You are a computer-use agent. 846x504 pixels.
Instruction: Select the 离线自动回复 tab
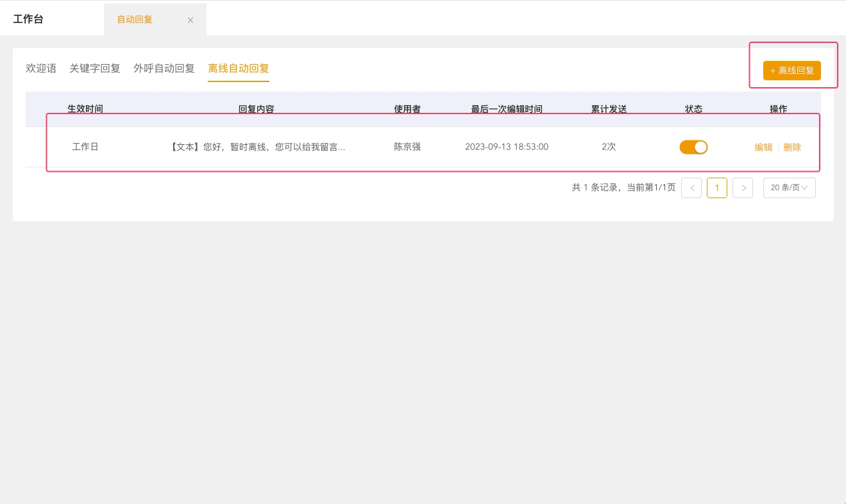click(239, 68)
